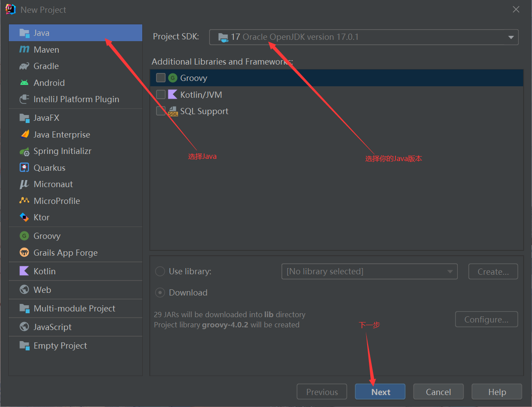
Task: Choose the Spring Initializr icon
Action: (x=24, y=151)
